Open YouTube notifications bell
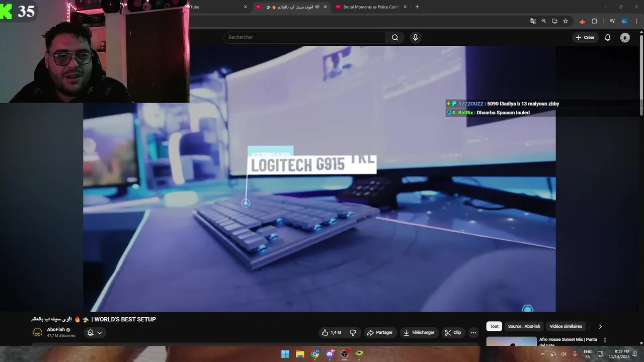644x362 pixels. [607, 37]
